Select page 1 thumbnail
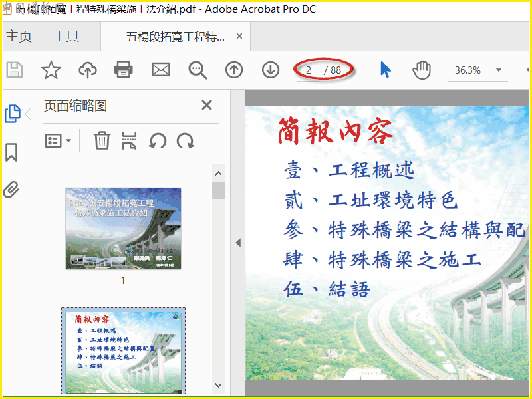 (x=123, y=228)
